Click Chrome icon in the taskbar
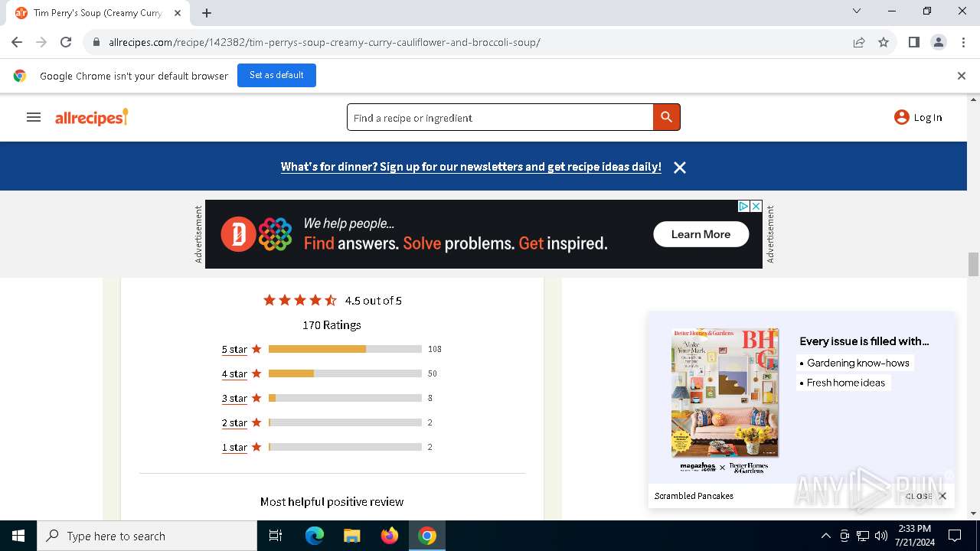 click(427, 536)
